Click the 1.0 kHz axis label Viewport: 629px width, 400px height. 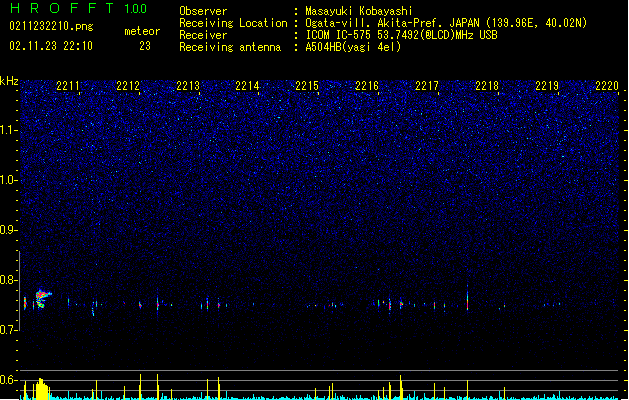[x=8, y=180]
